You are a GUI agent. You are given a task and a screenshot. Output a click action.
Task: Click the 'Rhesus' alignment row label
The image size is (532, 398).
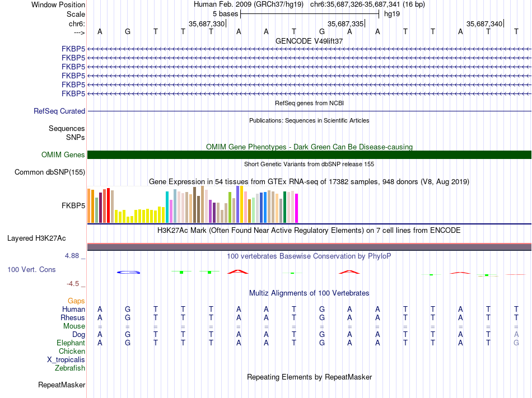tap(73, 317)
